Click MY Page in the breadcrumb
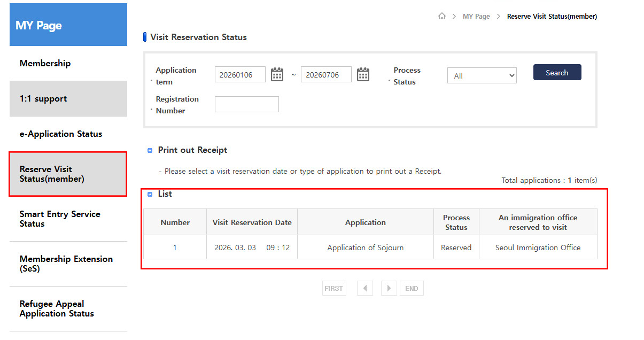 coord(476,16)
